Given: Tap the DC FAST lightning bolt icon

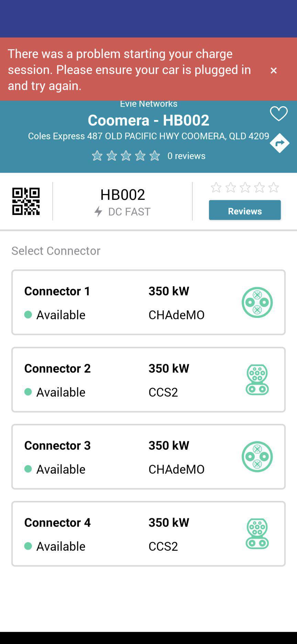Looking at the screenshot, I should (x=98, y=211).
